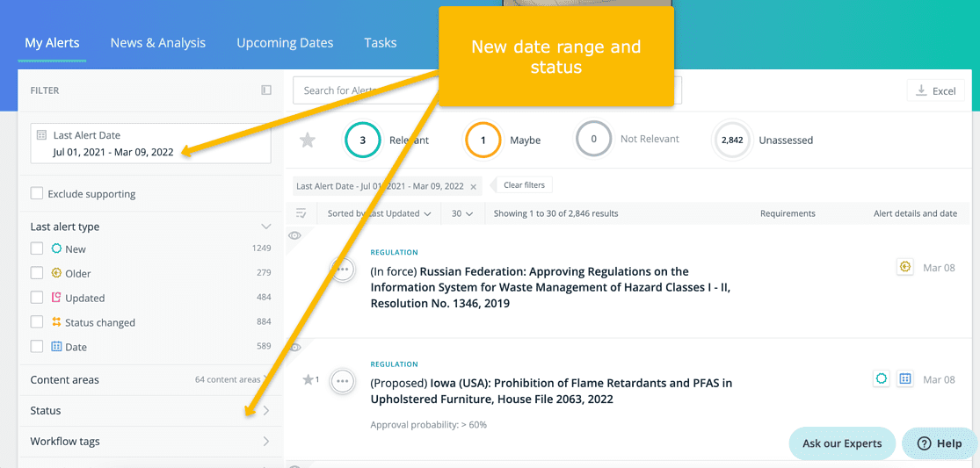Check the New alert type checkbox
Viewport: 980px width, 468px height.
(x=37, y=249)
